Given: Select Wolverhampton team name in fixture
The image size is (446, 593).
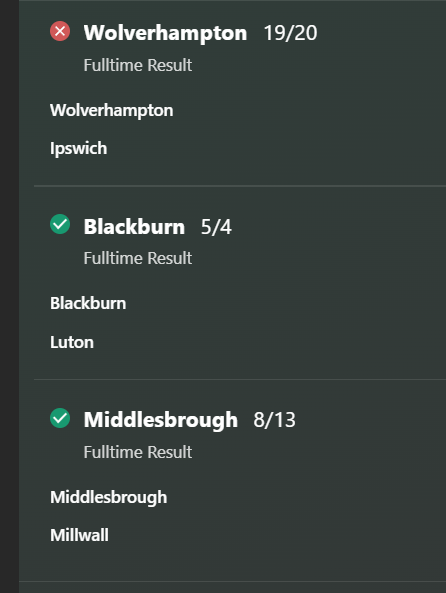Looking at the screenshot, I should [112, 111].
